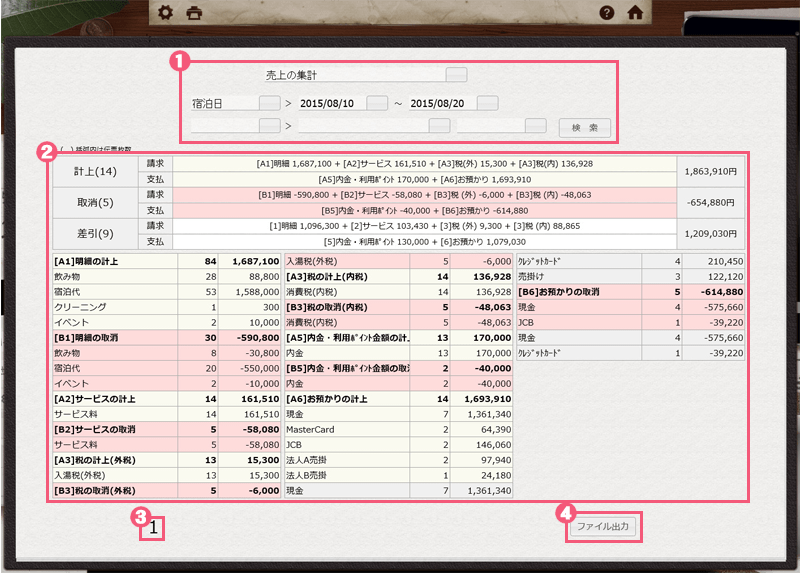Viewport: 800px width, 573px height.
Task: Select the [A2]サービスの計上 row
Action: coord(166,399)
